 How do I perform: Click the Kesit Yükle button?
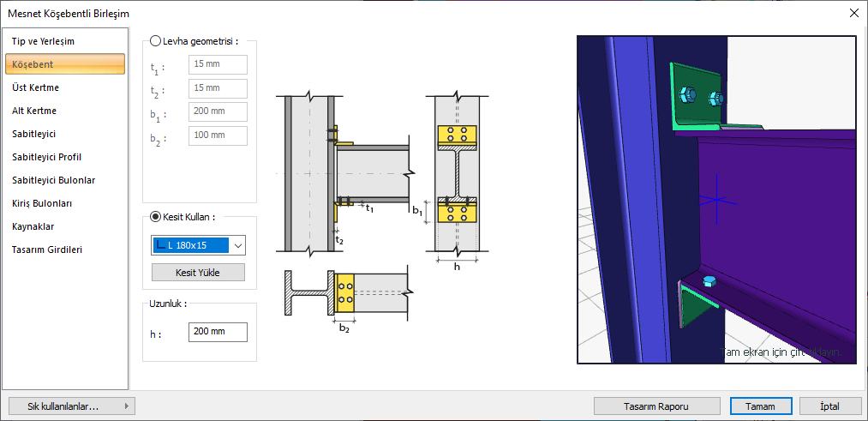[x=198, y=273]
